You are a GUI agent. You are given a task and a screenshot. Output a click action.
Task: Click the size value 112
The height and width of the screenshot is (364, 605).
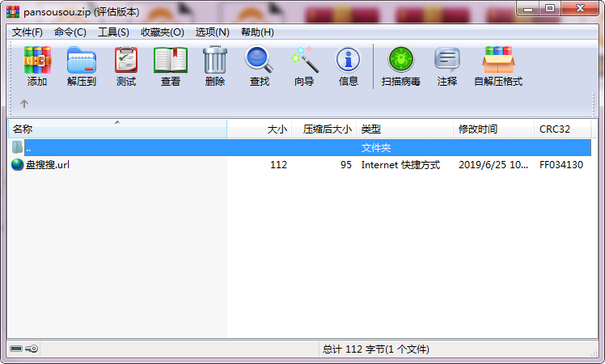pyautogui.click(x=278, y=165)
